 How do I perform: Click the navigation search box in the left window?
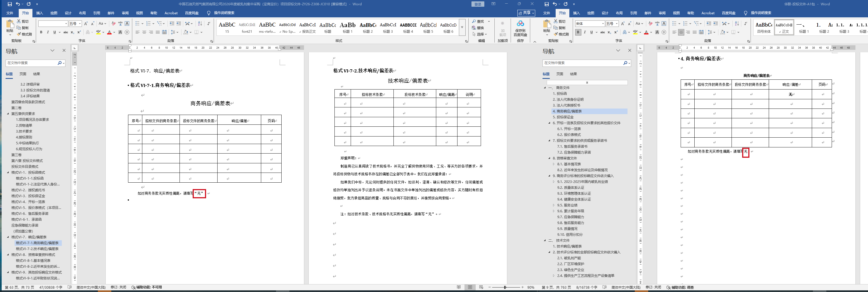(x=31, y=63)
